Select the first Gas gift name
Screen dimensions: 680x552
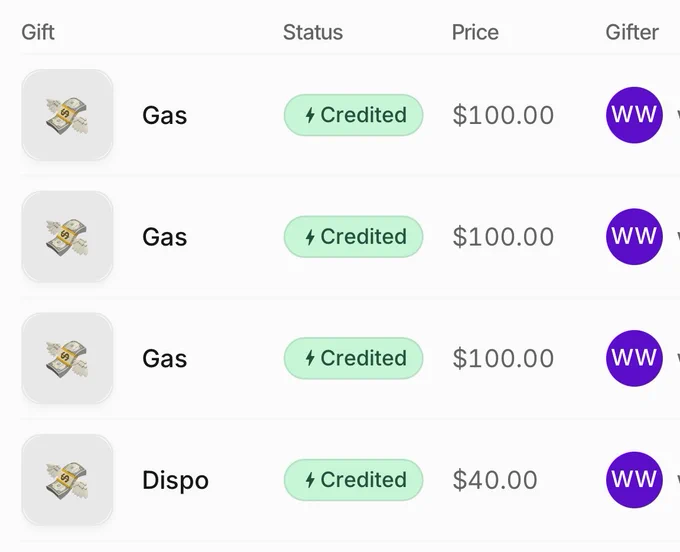click(165, 115)
